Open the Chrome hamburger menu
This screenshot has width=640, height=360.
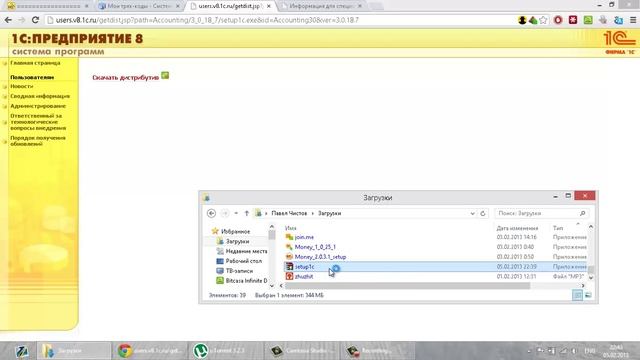(633, 20)
